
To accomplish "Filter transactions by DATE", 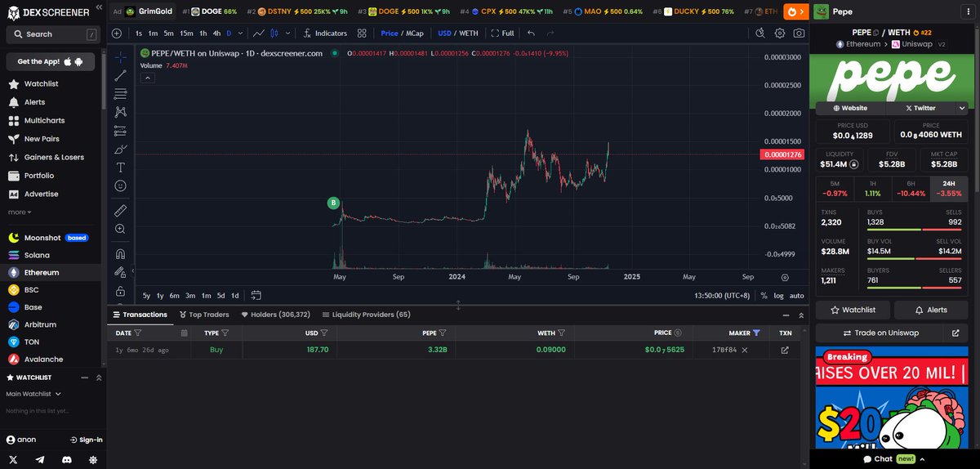I will 136,333.
